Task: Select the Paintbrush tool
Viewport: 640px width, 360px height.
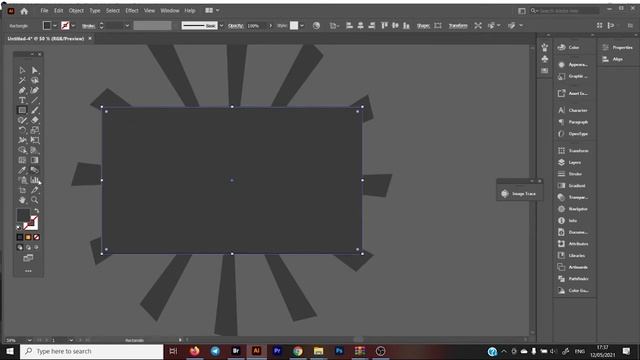Action: 35,110
